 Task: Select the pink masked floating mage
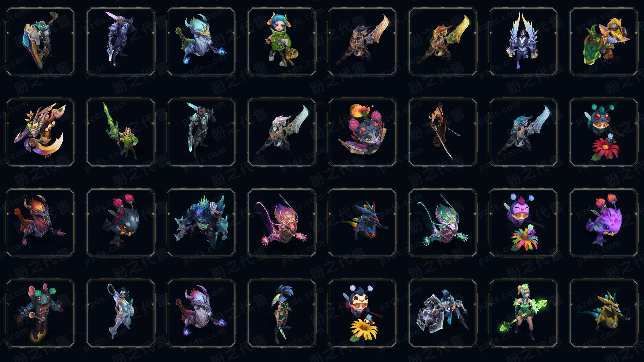coord(282,223)
